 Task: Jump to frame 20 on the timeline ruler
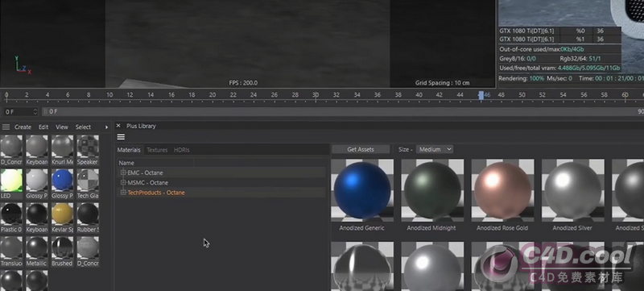pos(213,95)
